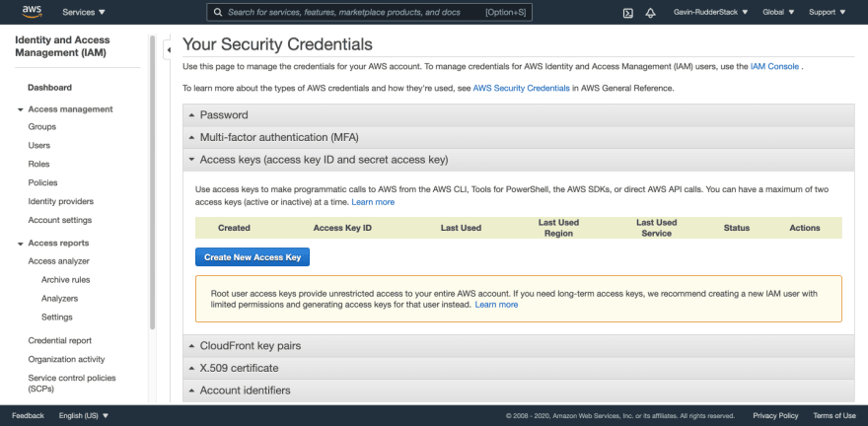Collapse the Access management tree group
This screenshot has height=426, width=868.
click(20, 109)
